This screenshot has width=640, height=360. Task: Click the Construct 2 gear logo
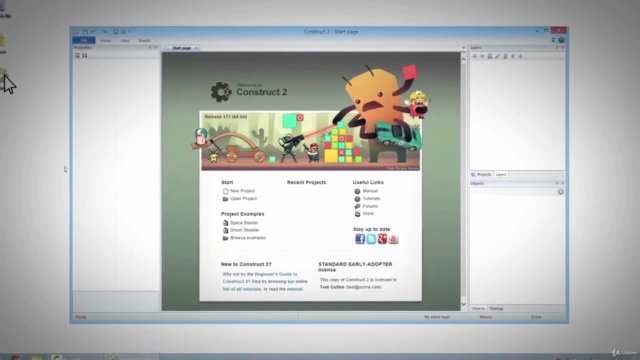[221, 92]
